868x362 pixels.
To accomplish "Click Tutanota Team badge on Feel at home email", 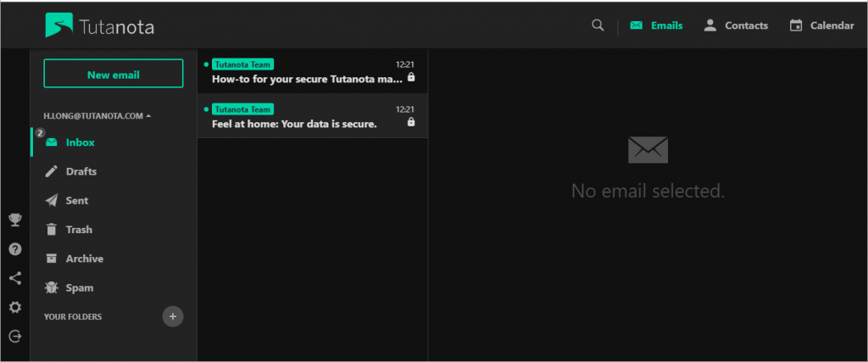I will (242, 109).
